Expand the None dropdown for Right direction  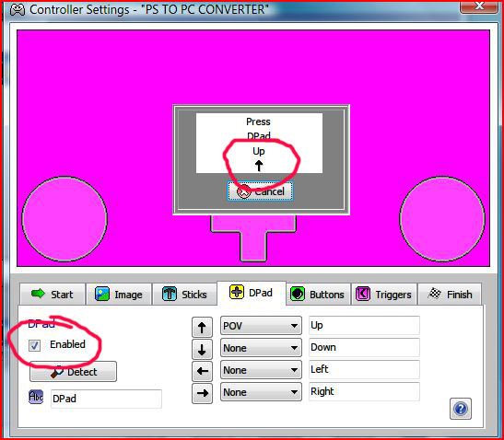pos(261,392)
